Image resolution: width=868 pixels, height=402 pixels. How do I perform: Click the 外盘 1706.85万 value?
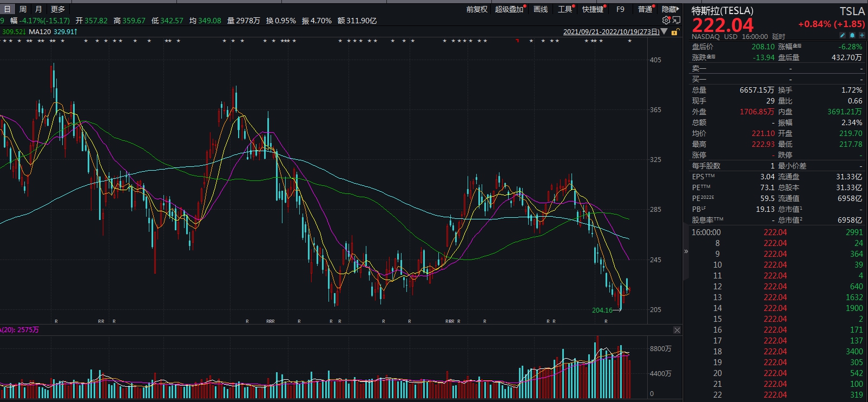[757, 112]
